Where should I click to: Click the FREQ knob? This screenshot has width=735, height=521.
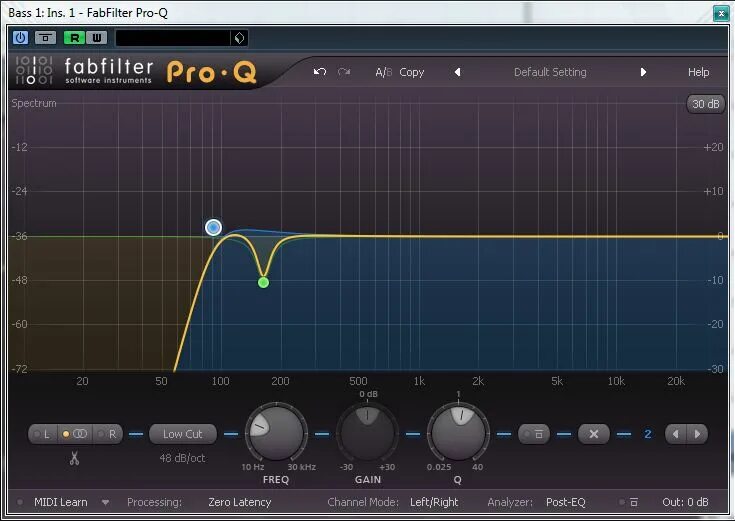(x=276, y=432)
